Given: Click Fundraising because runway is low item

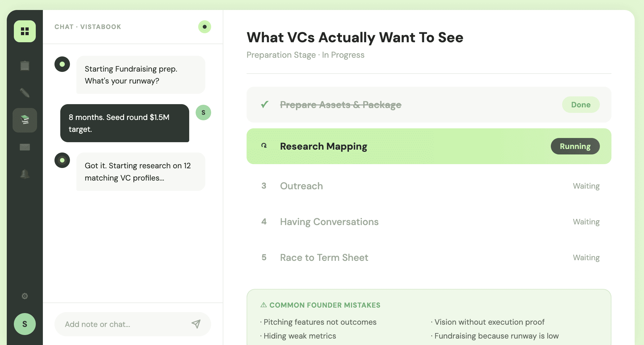Looking at the screenshot, I should pyautogui.click(x=495, y=336).
